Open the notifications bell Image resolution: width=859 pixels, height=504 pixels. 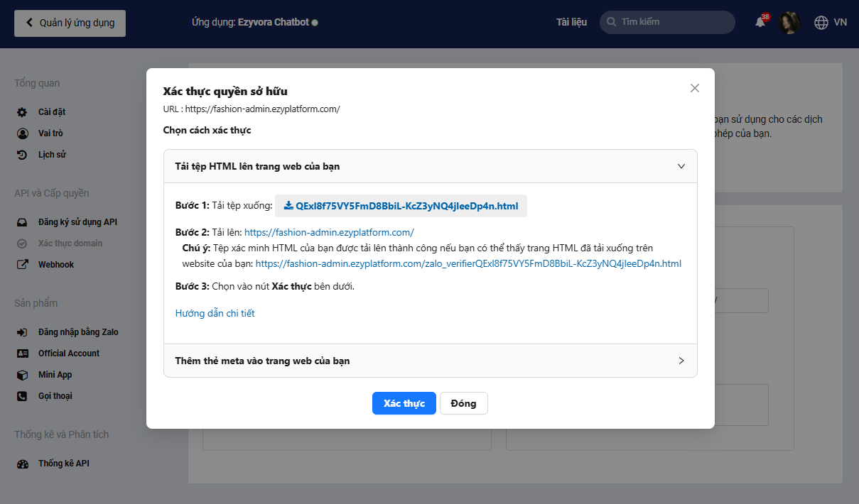tap(760, 22)
